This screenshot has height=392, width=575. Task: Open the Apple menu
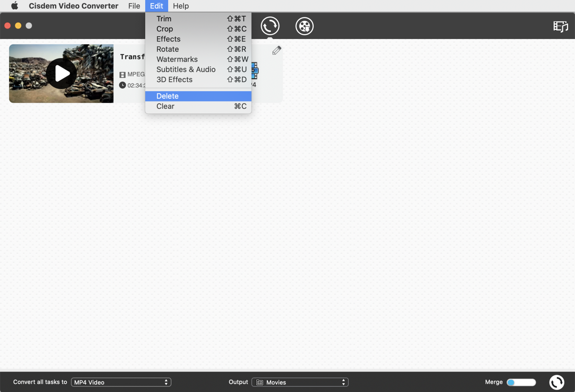coord(15,6)
